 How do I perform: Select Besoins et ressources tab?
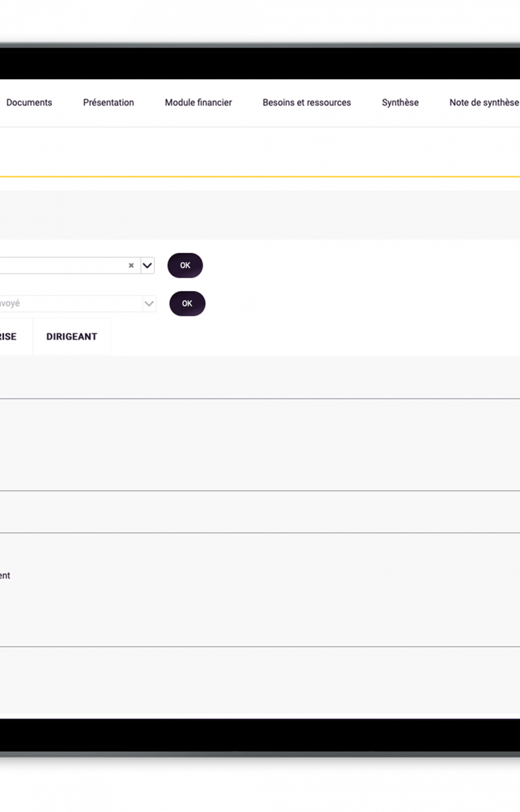pos(307,103)
